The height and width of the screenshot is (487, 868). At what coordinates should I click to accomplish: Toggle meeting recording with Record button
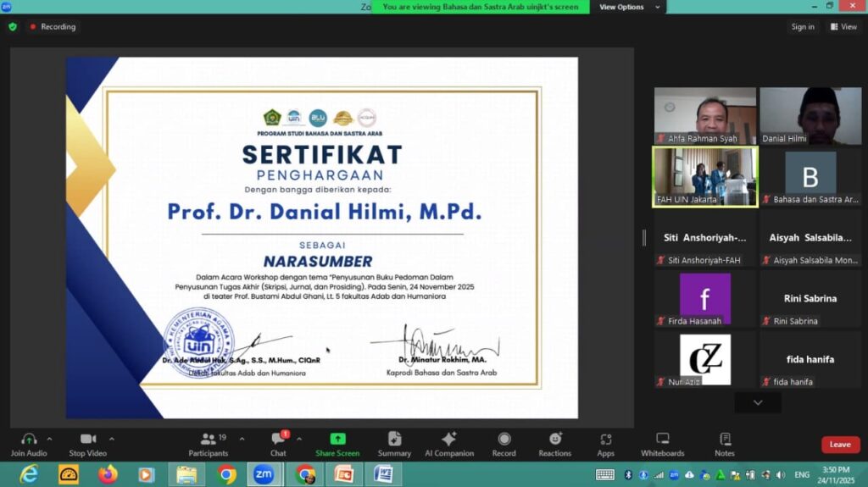pyautogui.click(x=504, y=439)
